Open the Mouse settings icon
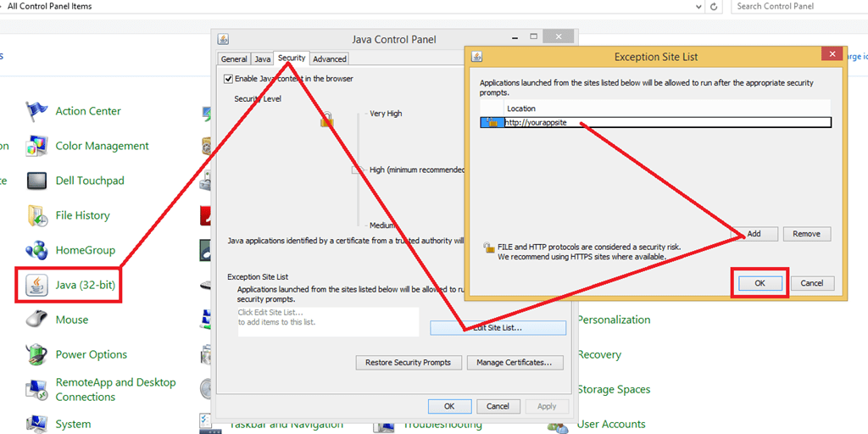 [37, 320]
